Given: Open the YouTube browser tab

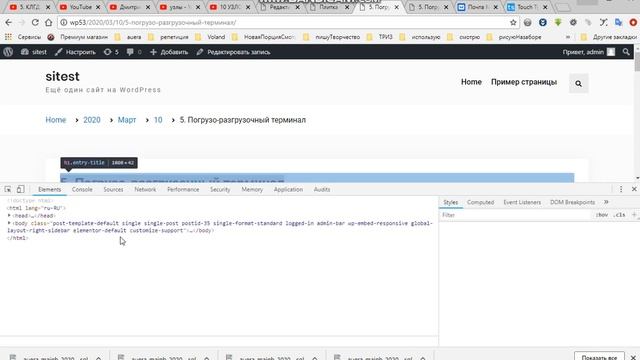Looking at the screenshot, I should point(80,7).
